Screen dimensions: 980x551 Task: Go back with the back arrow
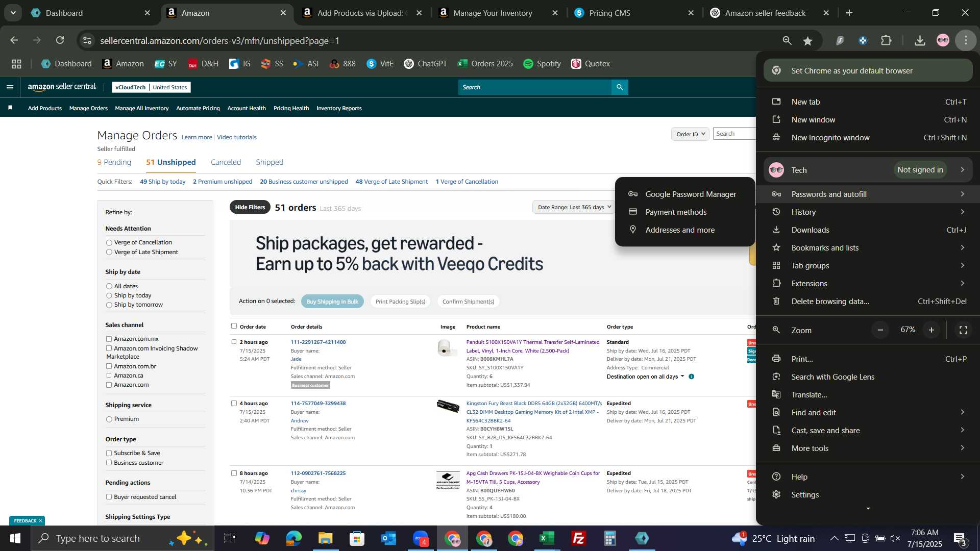click(x=14, y=40)
